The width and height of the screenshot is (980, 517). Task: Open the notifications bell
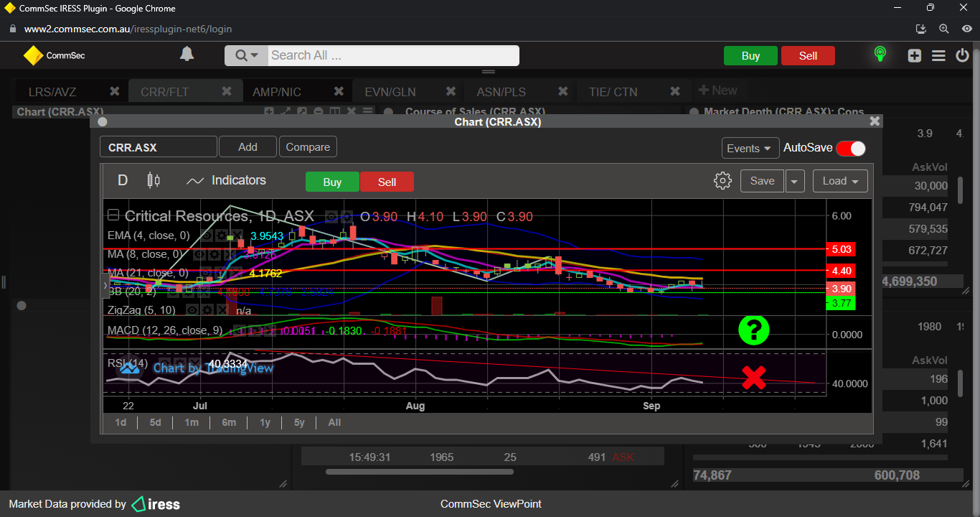pyautogui.click(x=187, y=55)
